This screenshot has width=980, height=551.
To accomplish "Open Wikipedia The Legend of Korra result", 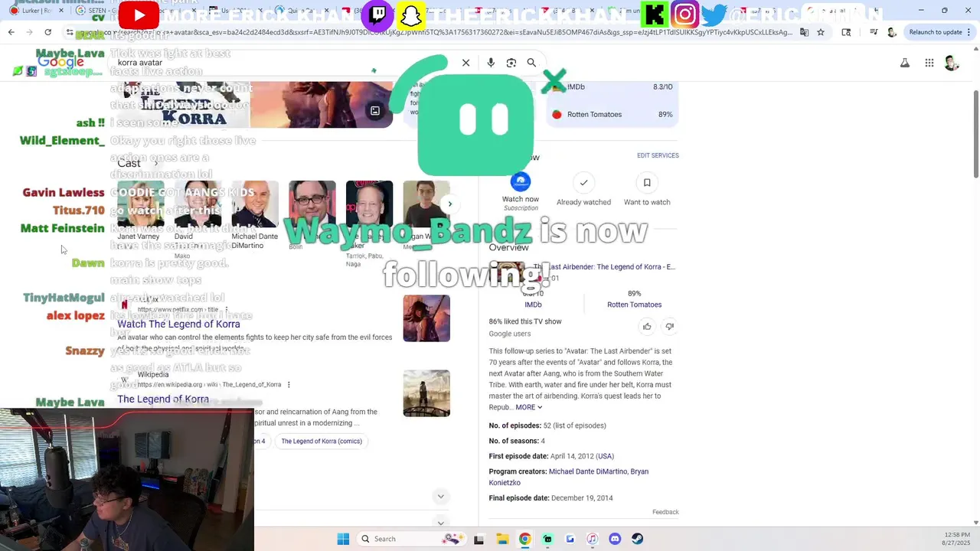I will [163, 399].
